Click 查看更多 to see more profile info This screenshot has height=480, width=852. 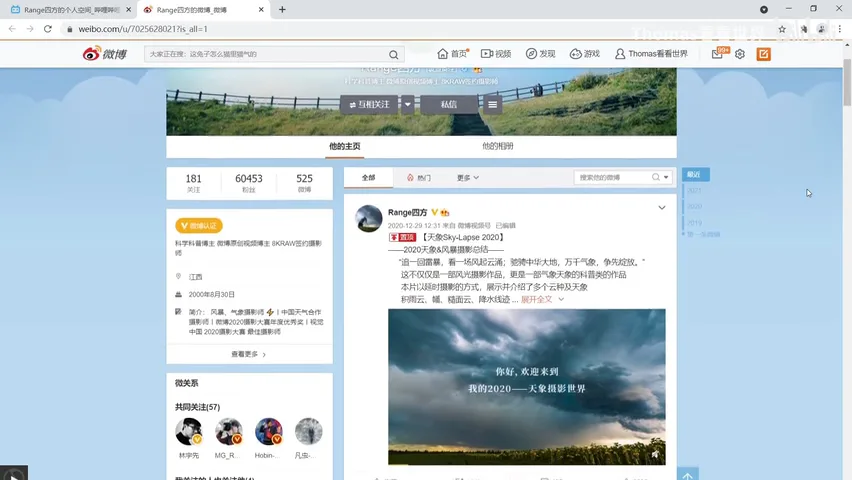pos(249,354)
